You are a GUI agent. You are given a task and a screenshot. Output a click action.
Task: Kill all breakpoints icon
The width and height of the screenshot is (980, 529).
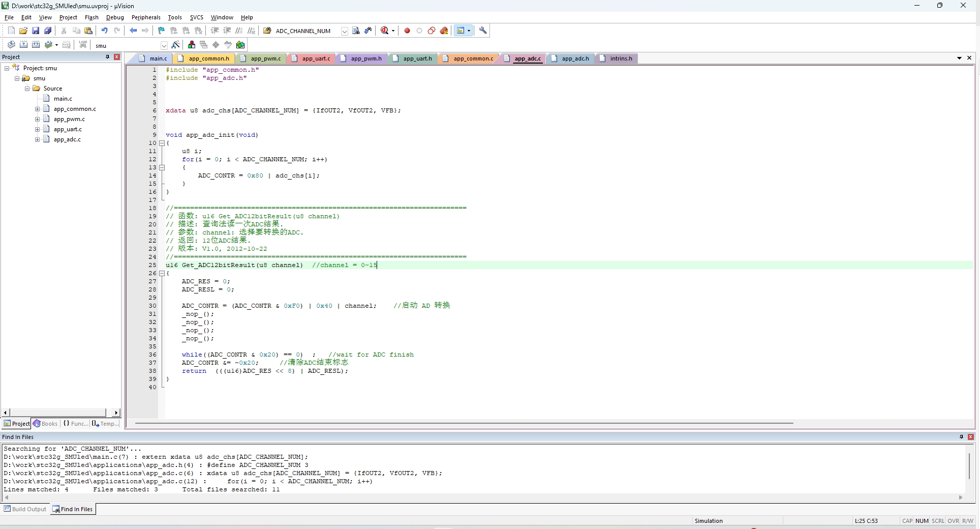(444, 31)
